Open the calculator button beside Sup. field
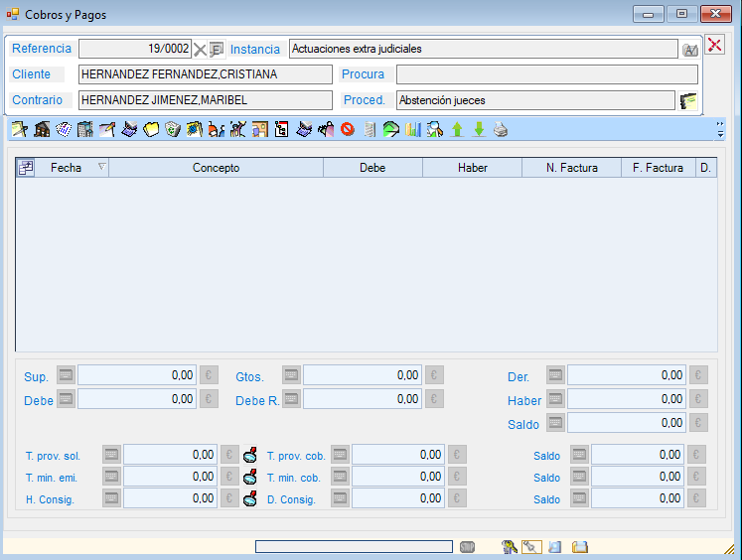This screenshot has height=560, width=742. click(x=66, y=375)
